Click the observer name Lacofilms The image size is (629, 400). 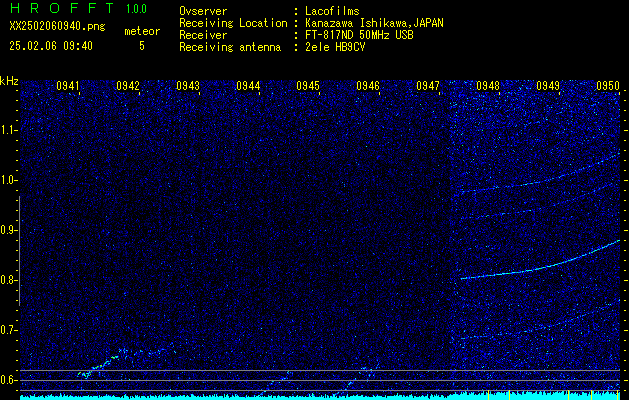click(x=332, y=11)
